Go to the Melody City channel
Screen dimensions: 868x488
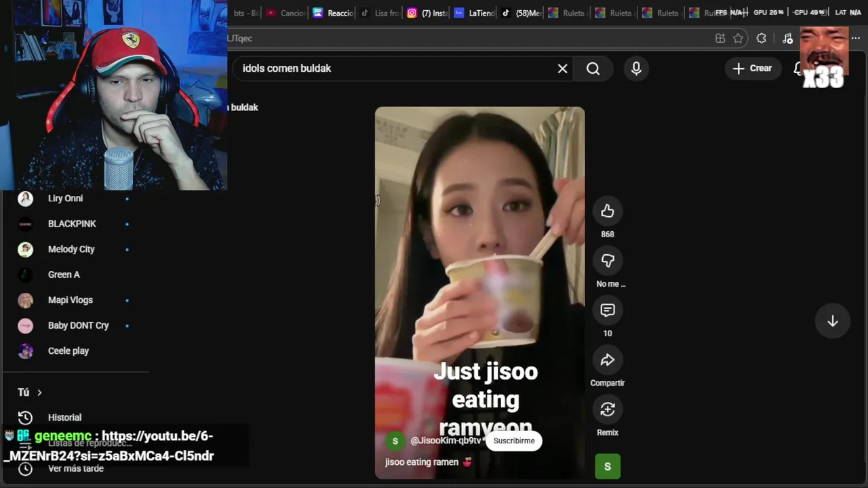tap(73, 249)
